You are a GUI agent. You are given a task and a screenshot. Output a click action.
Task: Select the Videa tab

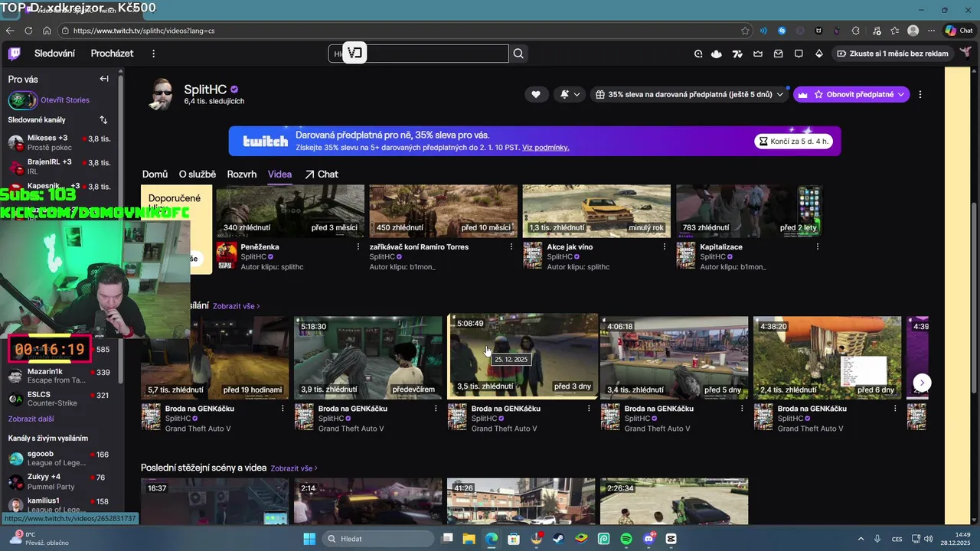279,174
